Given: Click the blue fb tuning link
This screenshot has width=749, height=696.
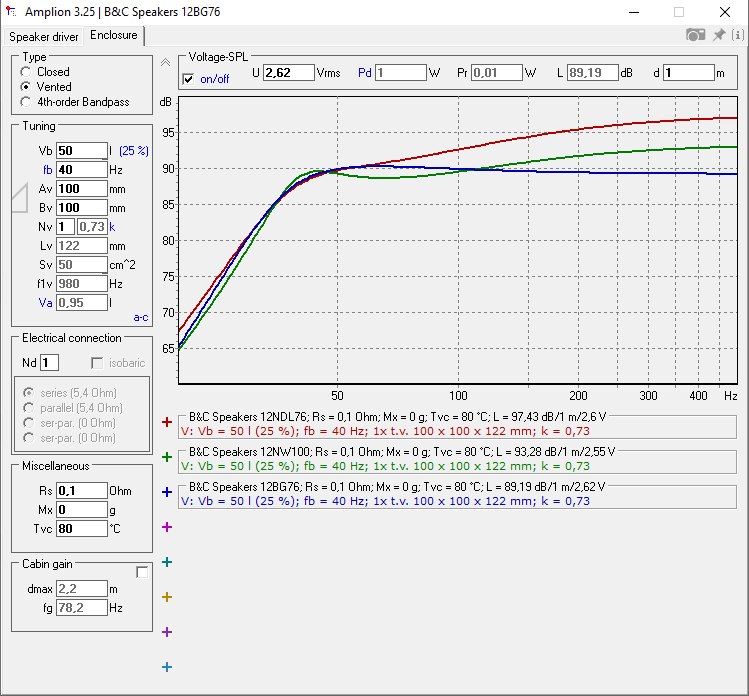Looking at the screenshot, I should (x=47, y=170).
